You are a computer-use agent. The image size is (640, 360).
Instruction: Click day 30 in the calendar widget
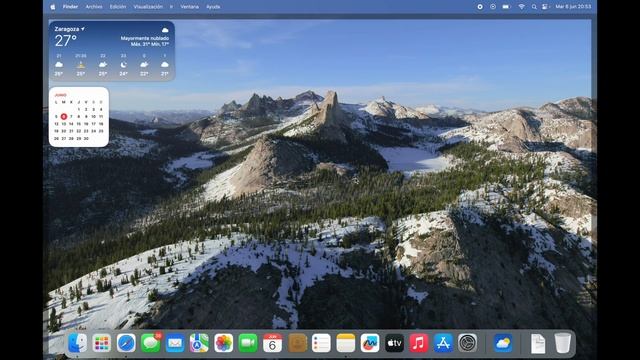click(86, 139)
